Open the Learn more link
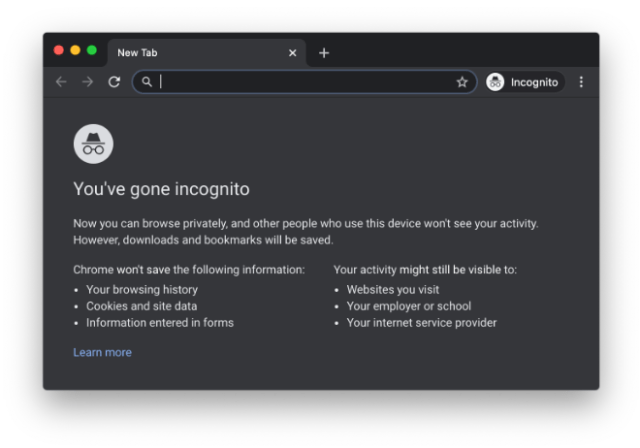Image resolution: width=640 pixels, height=448 pixels. (x=102, y=353)
